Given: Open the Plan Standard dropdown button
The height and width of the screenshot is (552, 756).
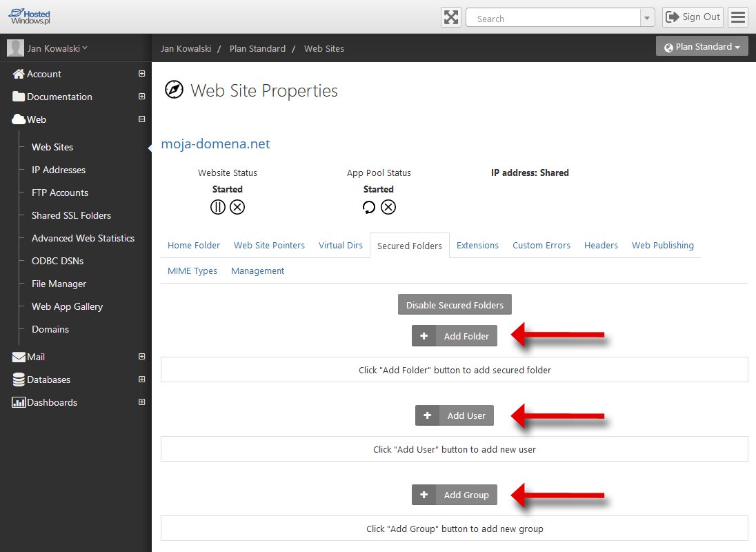Looking at the screenshot, I should [702, 47].
